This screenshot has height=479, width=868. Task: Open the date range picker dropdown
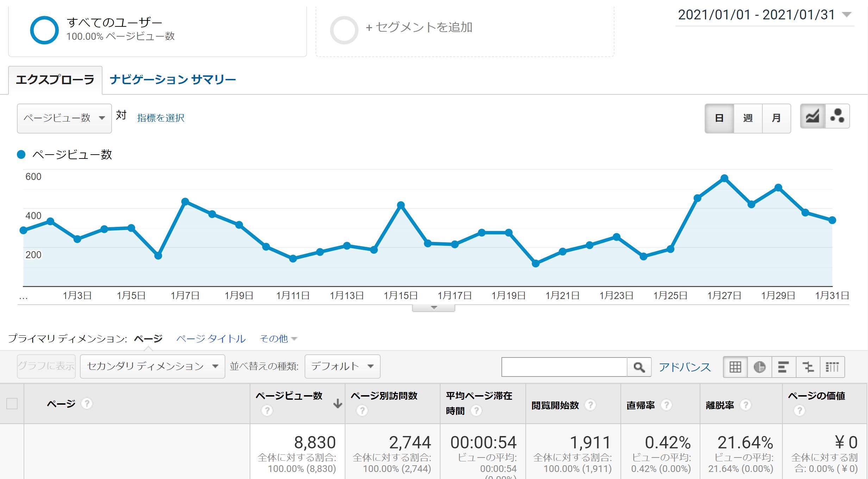point(765,15)
